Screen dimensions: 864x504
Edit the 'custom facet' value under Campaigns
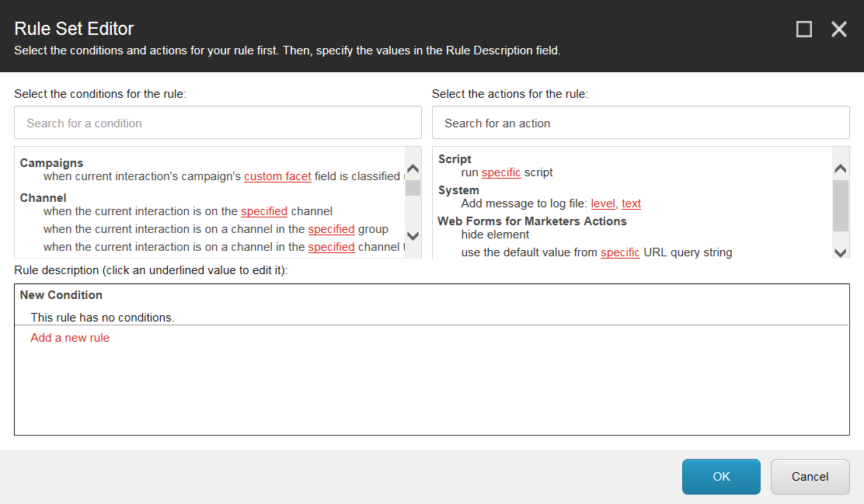(277, 176)
